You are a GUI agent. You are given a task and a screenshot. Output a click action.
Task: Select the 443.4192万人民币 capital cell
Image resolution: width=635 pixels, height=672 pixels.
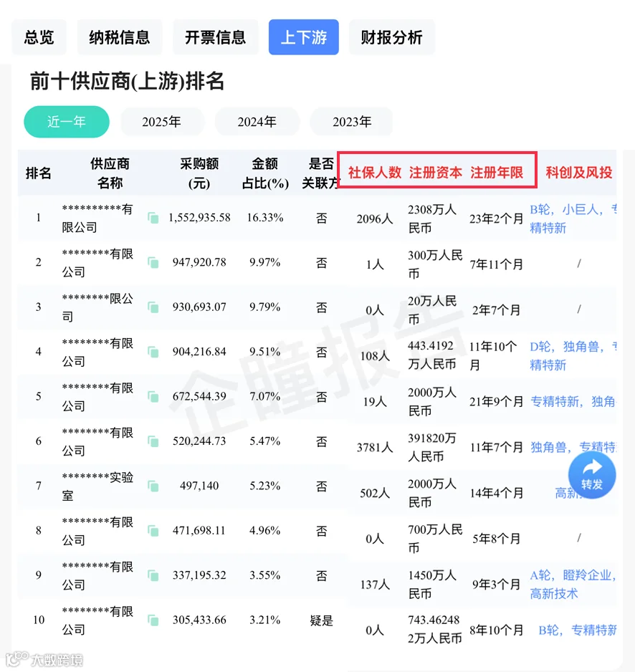point(432,355)
